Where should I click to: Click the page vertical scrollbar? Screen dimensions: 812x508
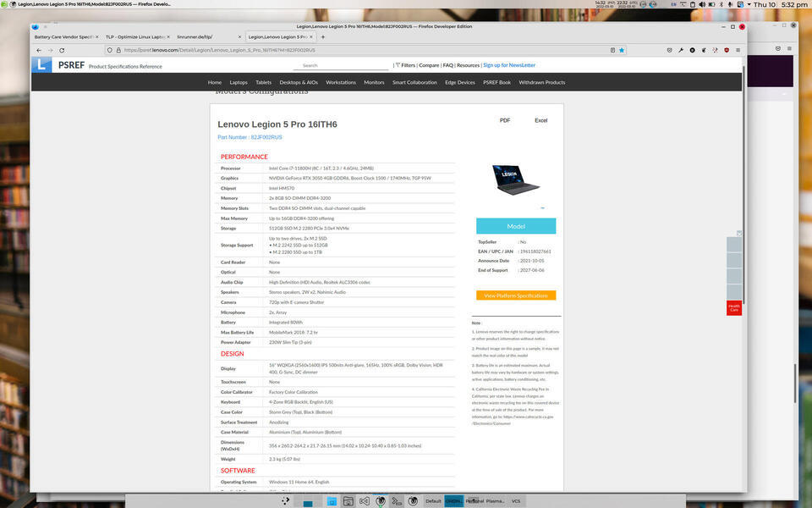pos(744,184)
